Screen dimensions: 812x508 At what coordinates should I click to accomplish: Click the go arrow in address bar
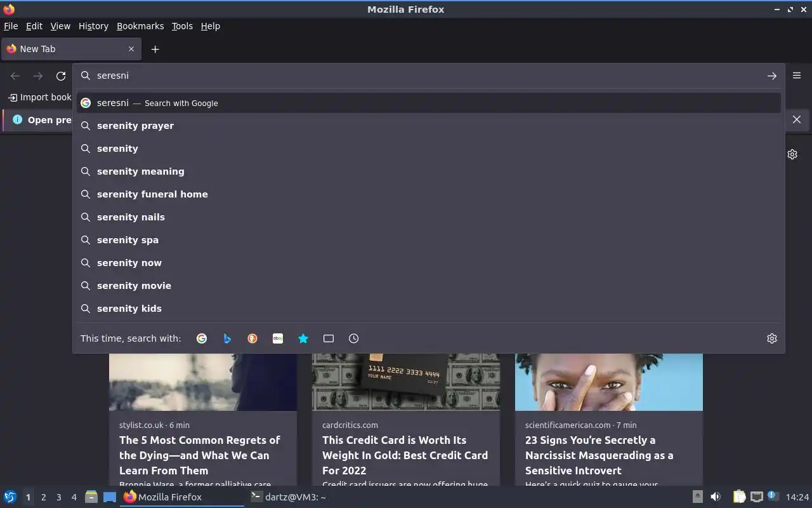772,76
